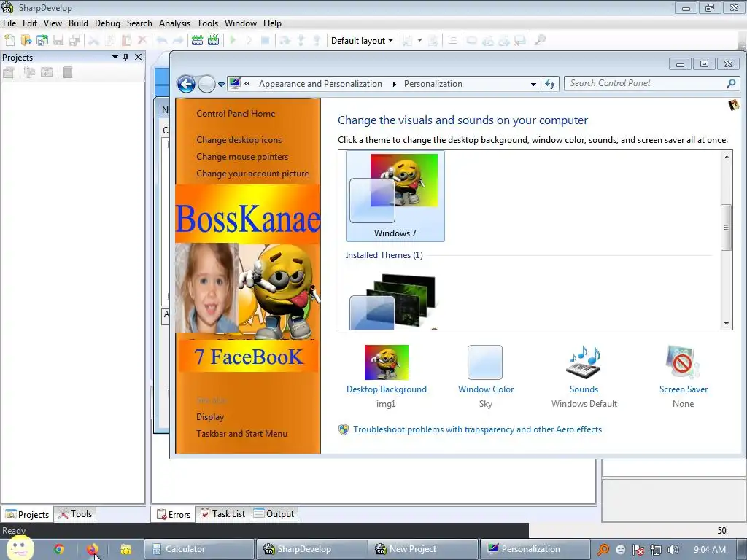The height and width of the screenshot is (560, 747).
Task: Click the Save All icon in SharpDevelop
Action: 74,41
